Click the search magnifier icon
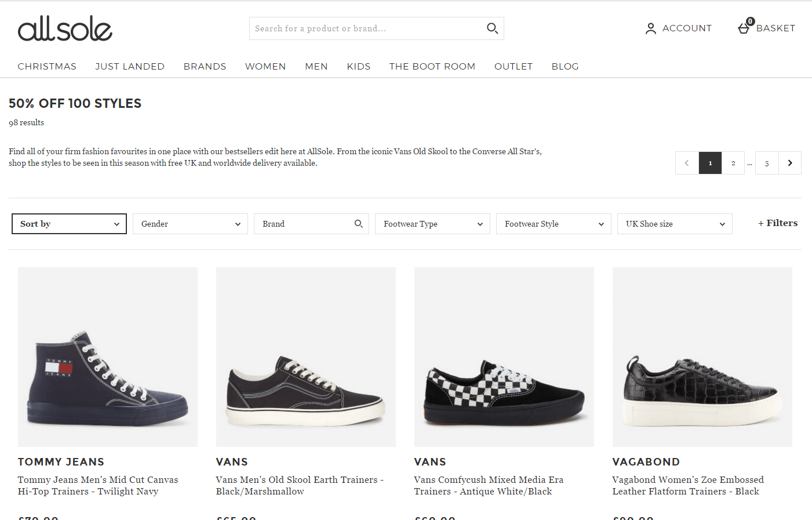 tap(492, 28)
